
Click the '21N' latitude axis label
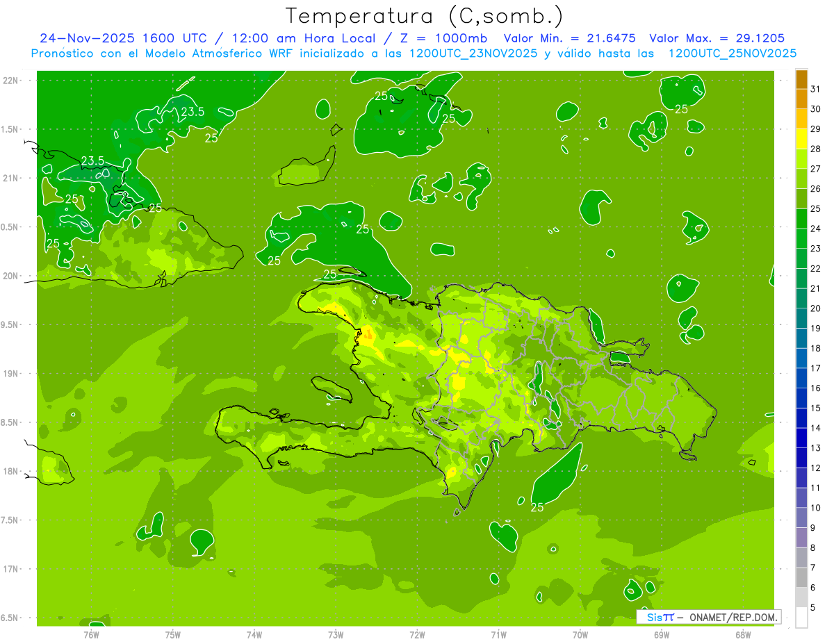pyautogui.click(x=12, y=179)
